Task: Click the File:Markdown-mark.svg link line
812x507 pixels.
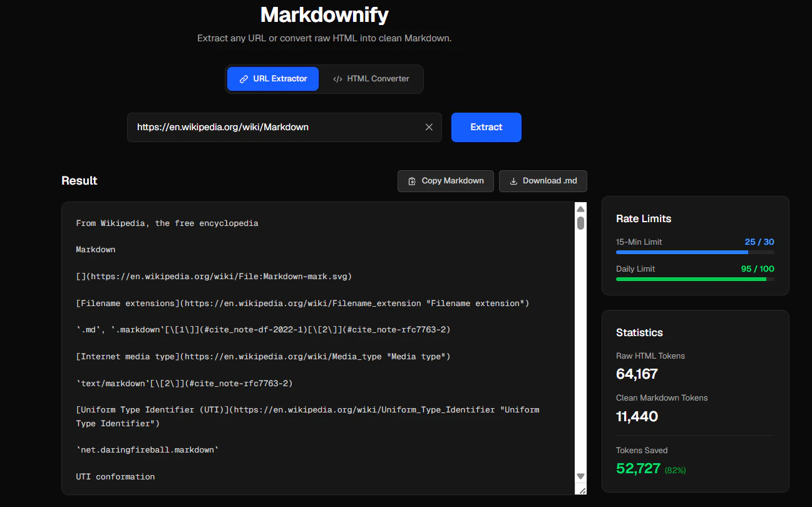Action: coord(213,276)
